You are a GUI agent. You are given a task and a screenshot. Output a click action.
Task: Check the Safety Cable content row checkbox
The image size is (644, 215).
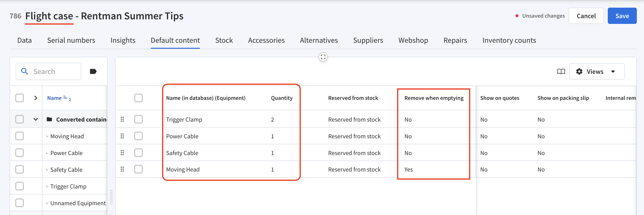138,153
